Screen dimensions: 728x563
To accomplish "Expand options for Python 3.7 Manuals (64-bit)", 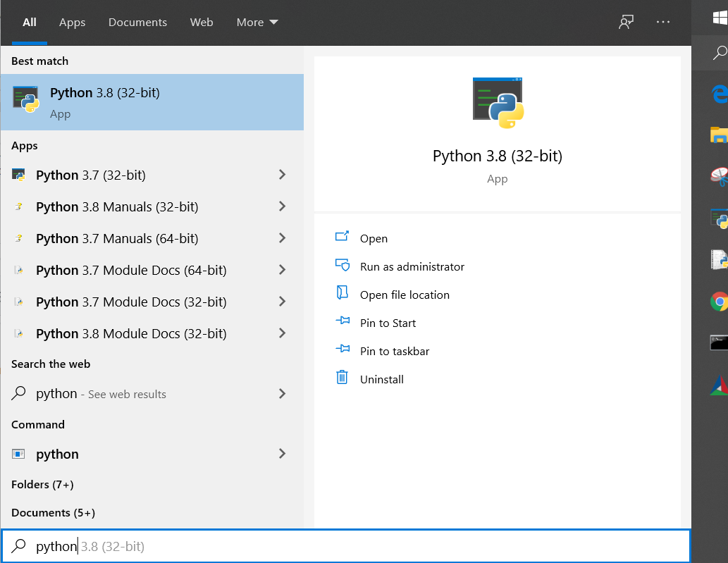I will (282, 238).
